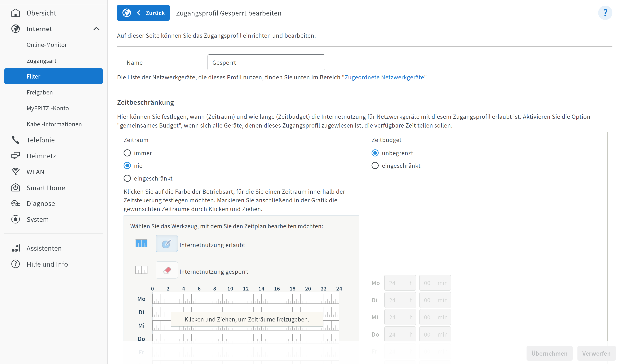Click the Diagnose icon in the sidebar
Viewport: 621px width, 364px height.
coord(15,203)
